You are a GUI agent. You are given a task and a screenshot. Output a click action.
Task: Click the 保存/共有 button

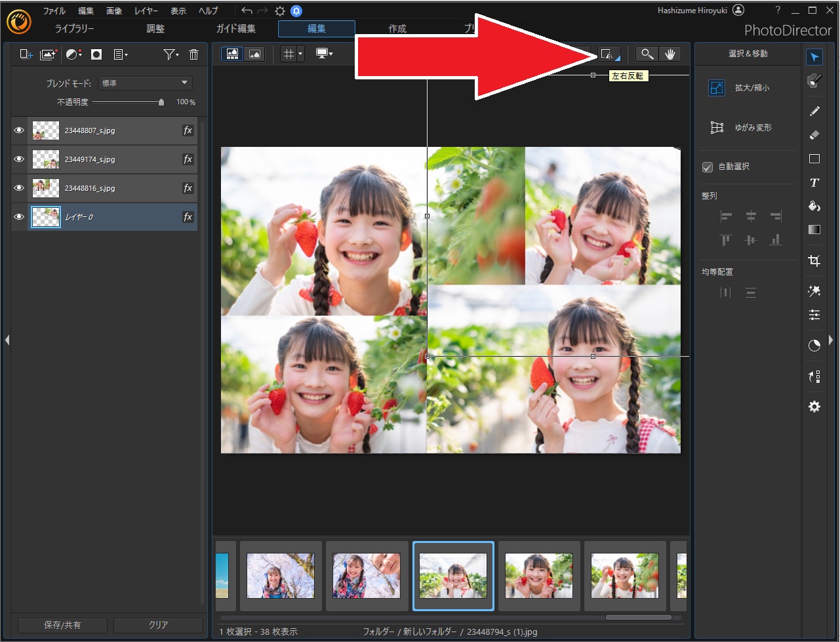62,625
